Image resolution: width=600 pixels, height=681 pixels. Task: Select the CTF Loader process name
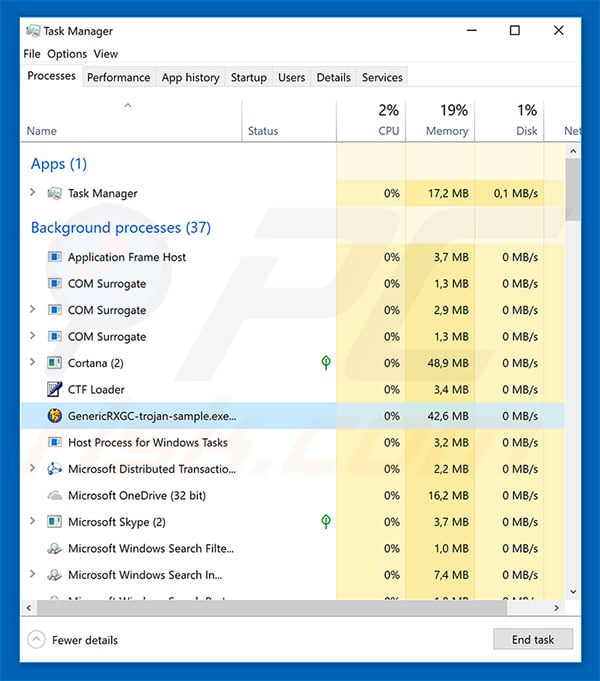pos(96,390)
